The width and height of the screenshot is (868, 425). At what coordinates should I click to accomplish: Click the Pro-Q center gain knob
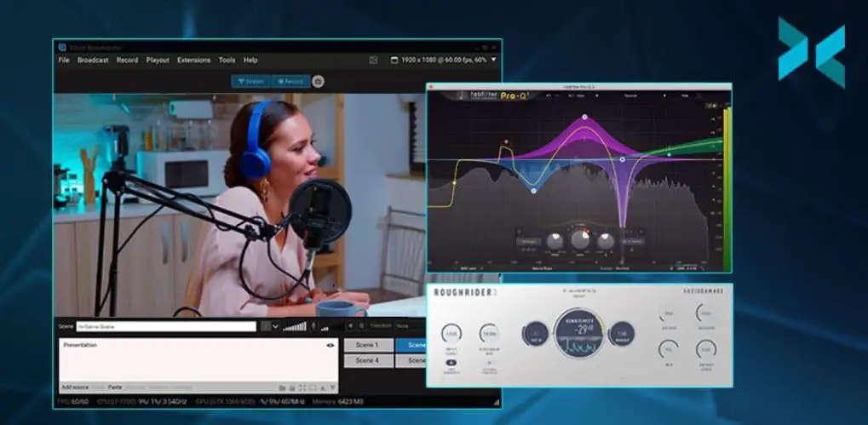coord(580,239)
